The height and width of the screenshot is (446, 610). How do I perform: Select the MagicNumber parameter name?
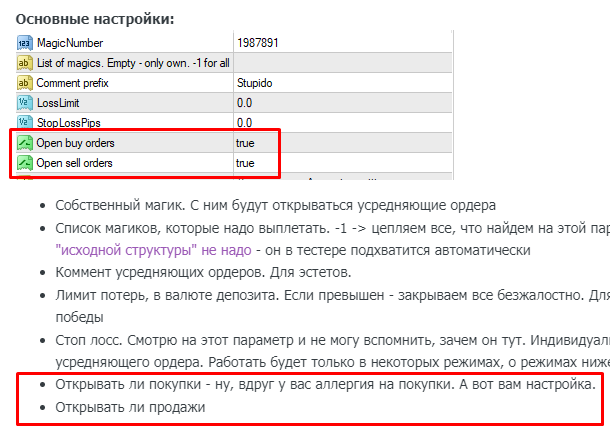tap(70, 43)
